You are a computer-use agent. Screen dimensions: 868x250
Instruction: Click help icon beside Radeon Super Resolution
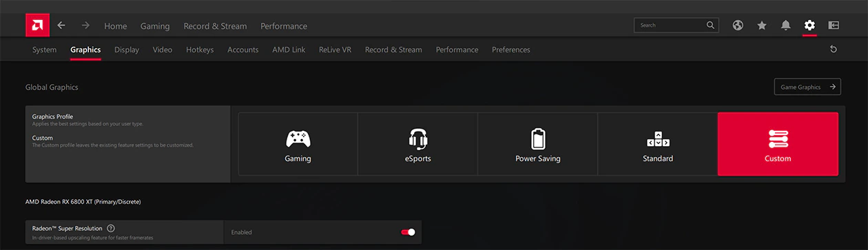(x=111, y=228)
